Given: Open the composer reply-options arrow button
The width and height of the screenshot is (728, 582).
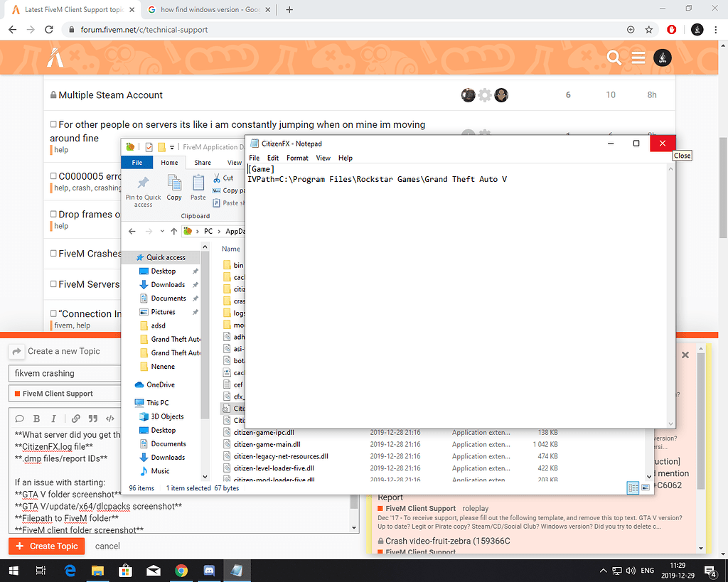Looking at the screenshot, I should (17, 351).
